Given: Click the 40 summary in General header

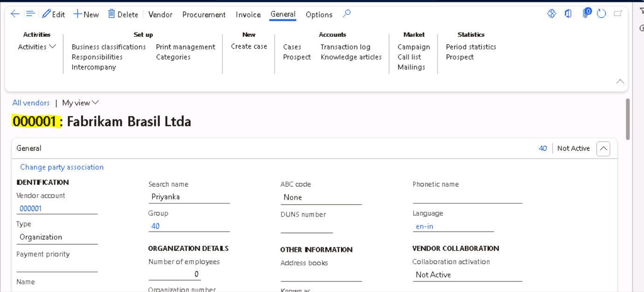Looking at the screenshot, I should (543, 148).
